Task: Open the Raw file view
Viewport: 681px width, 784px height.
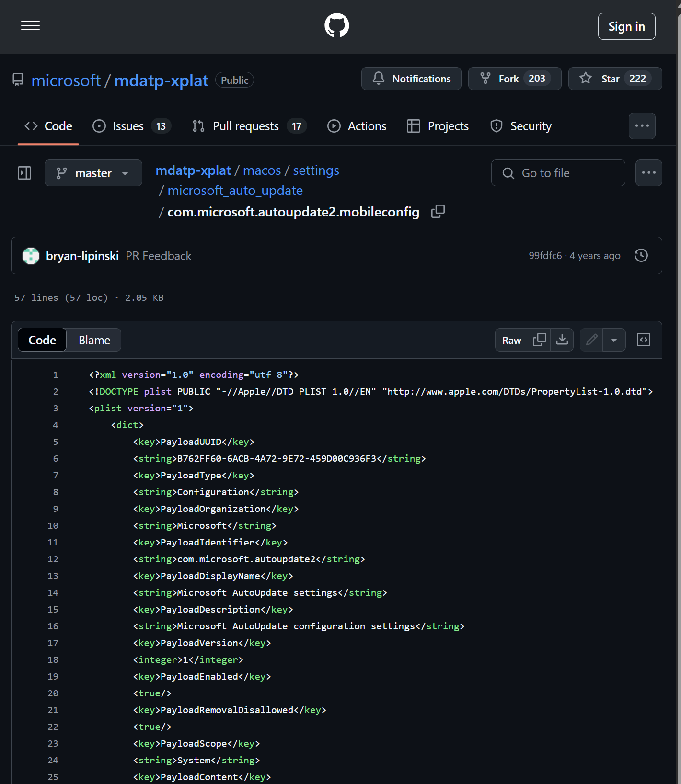Action: [511, 340]
